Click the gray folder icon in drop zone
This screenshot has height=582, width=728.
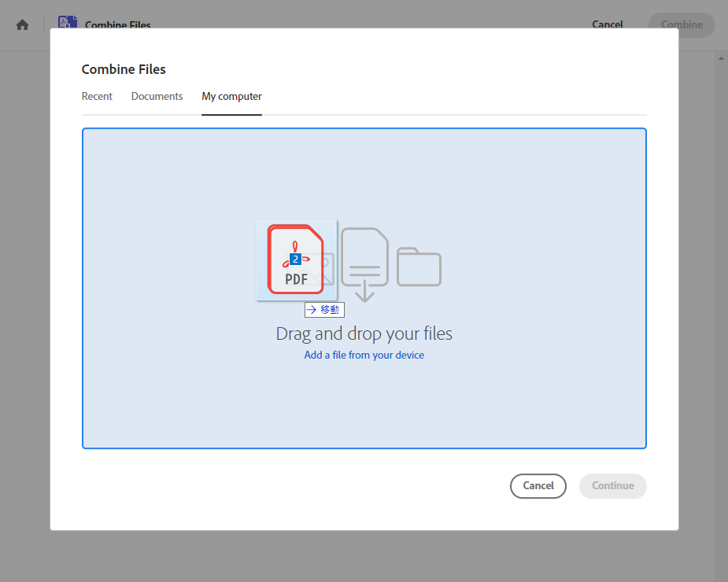[x=419, y=267]
